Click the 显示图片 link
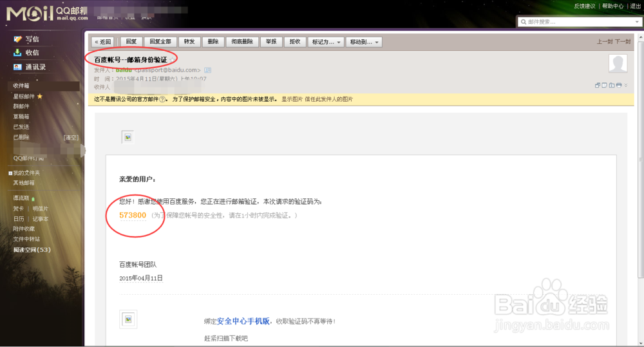Image resolution: width=644 pixels, height=347 pixels. (292, 99)
